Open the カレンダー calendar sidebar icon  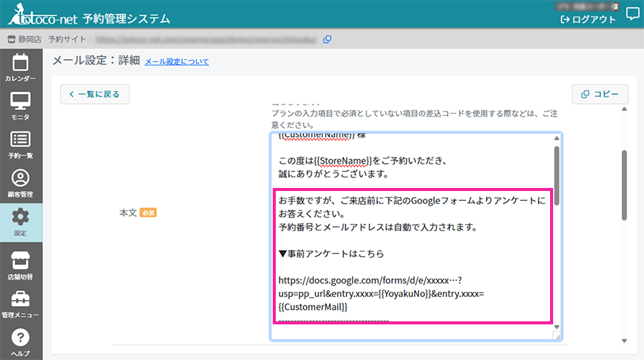[x=20, y=67]
